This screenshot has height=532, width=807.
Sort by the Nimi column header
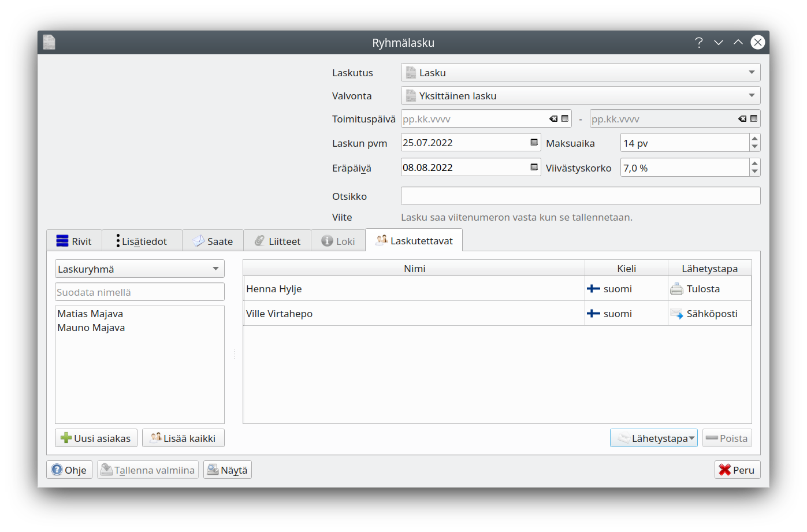click(414, 269)
